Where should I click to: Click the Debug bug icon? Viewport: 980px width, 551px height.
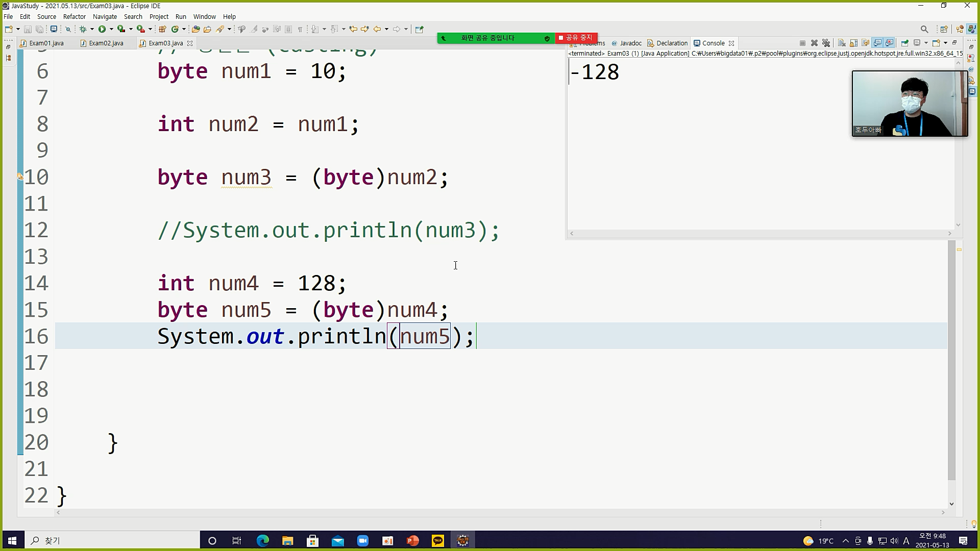click(83, 29)
